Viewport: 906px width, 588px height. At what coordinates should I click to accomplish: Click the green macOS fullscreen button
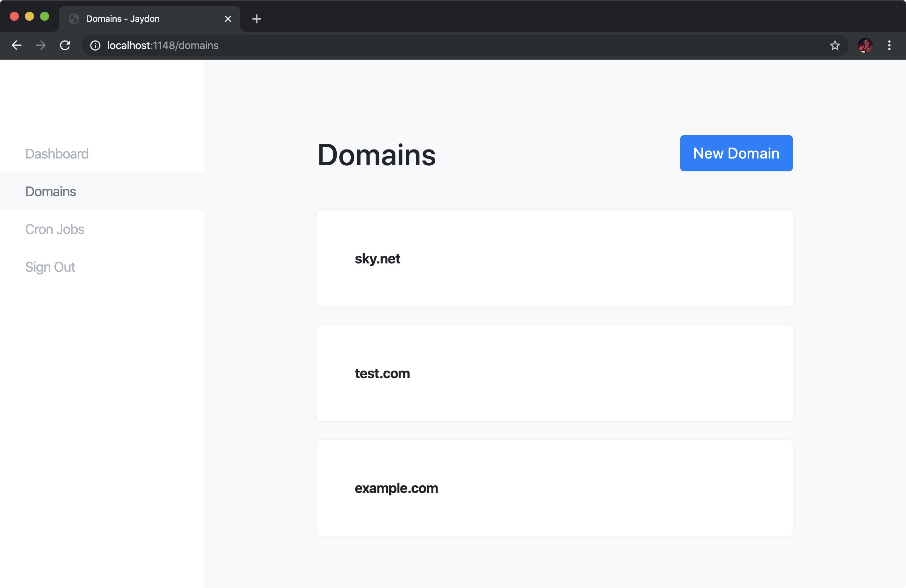coord(45,16)
